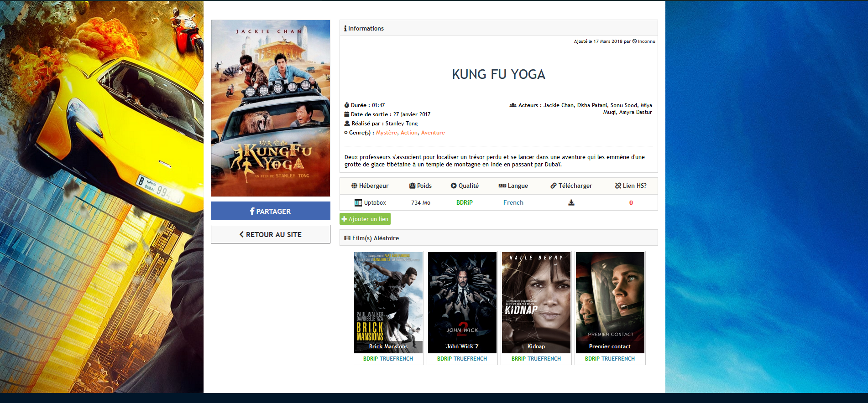The height and width of the screenshot is (403, 868).
Task: Click the KUNG FU YOGA title
Action: (498, 74)
